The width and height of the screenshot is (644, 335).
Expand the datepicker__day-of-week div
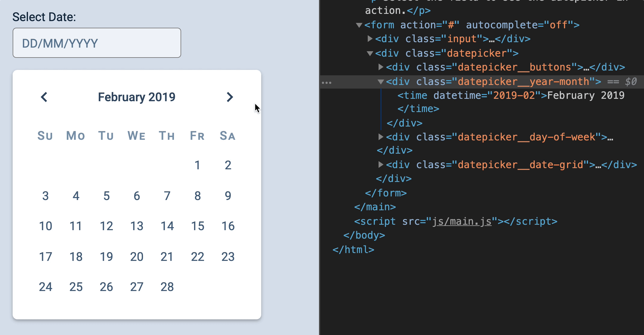[380, 137]
